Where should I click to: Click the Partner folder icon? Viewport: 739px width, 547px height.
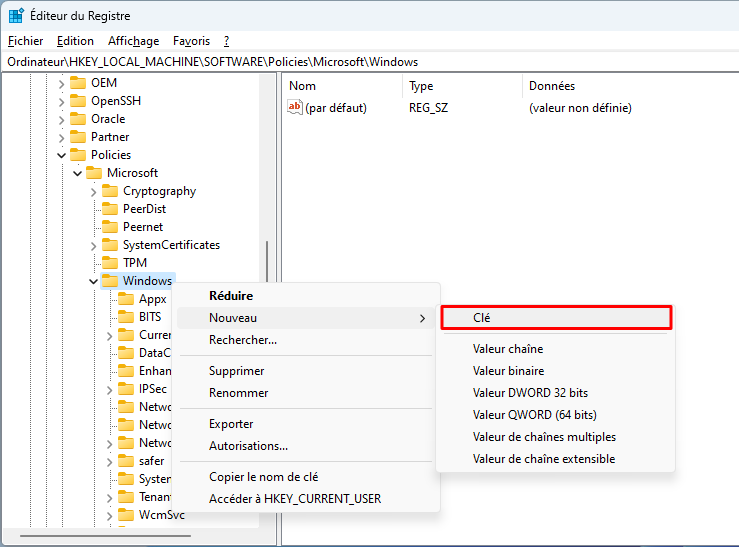click(78, 137)
